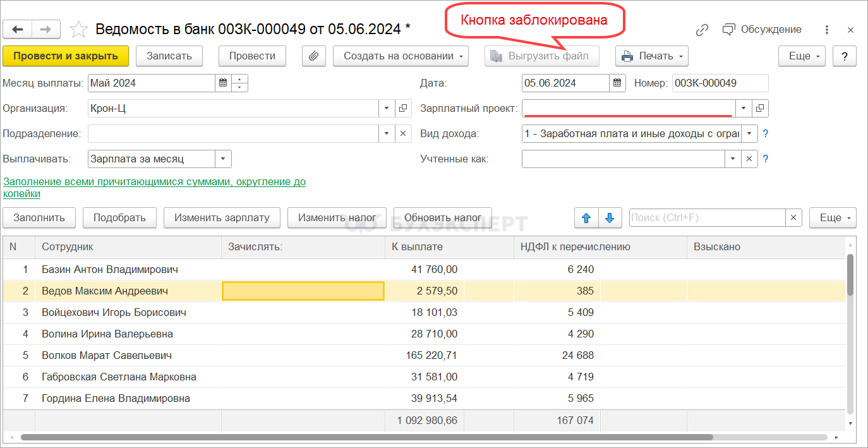
Task: Click the horizontal scrollbar below the table
Action: (x=366, y=437)
